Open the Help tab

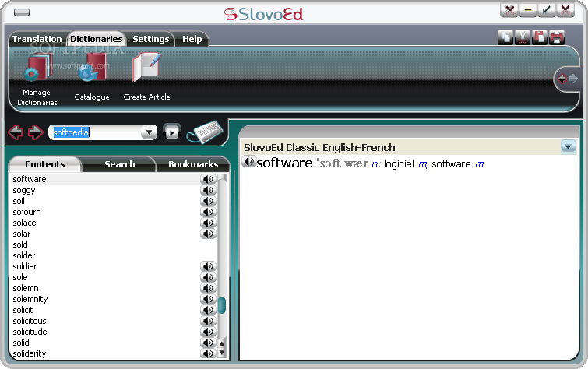pos(192,39)
